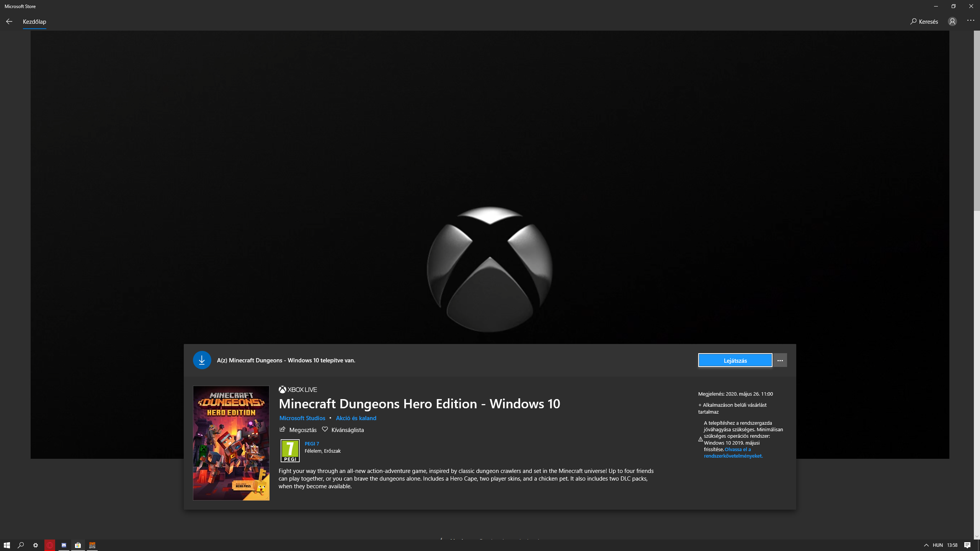980x551 pixels.
Task: Click the game title 'Minecraft Dungeons Hero Edition - Windows 10'
Action: coord(419,404)
